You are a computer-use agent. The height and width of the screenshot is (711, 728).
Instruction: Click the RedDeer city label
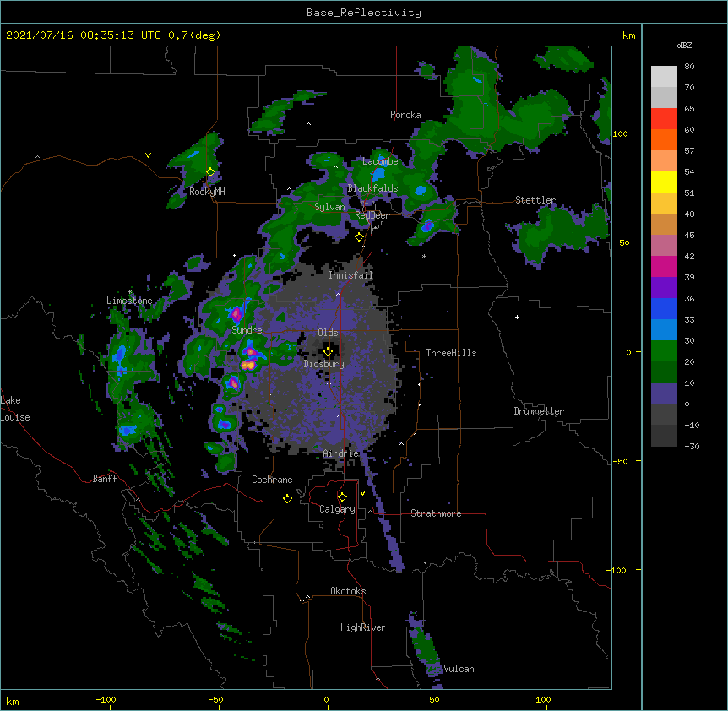(372, 215)
